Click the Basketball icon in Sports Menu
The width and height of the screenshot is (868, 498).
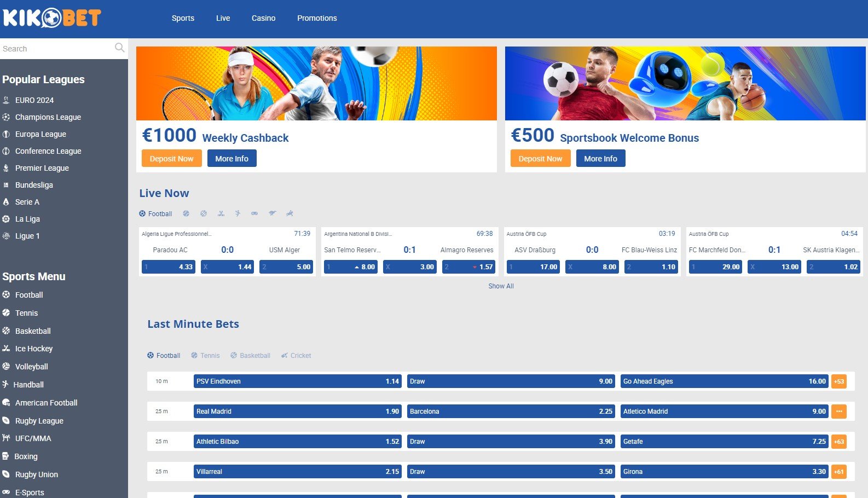point(6,331)
